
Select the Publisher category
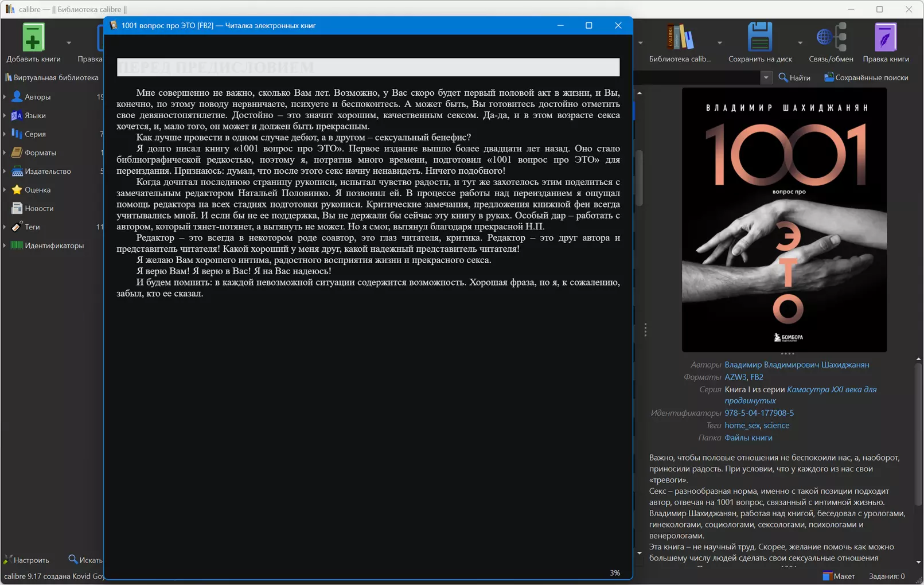(48, 171)
